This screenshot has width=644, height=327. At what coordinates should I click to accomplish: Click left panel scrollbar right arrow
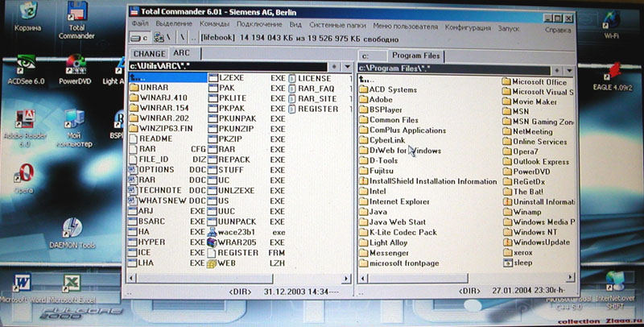(x=346, y=279)
